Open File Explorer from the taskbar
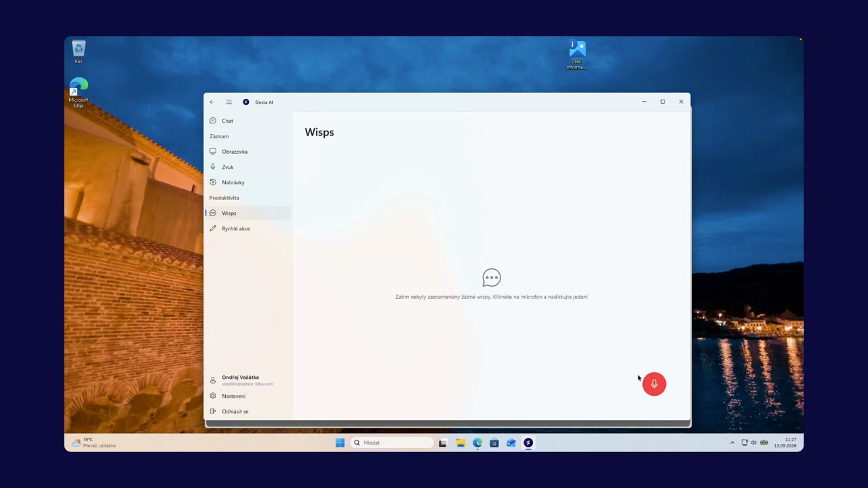 pos(460,443)
